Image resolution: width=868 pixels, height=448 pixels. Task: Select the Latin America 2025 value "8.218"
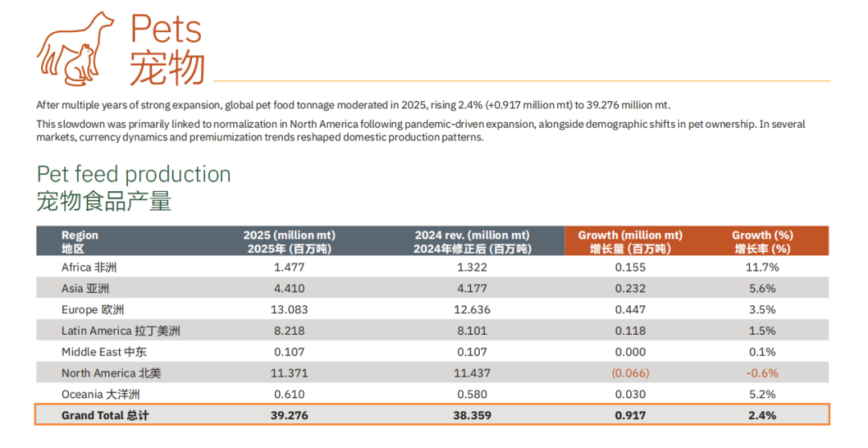(289, 331)
